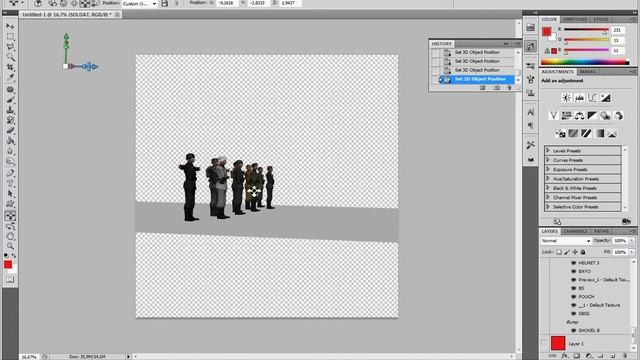The width and height of the screenshot is (640, 360).
Task: Add a Color Balance adjustment
Action: pos(579,116)
